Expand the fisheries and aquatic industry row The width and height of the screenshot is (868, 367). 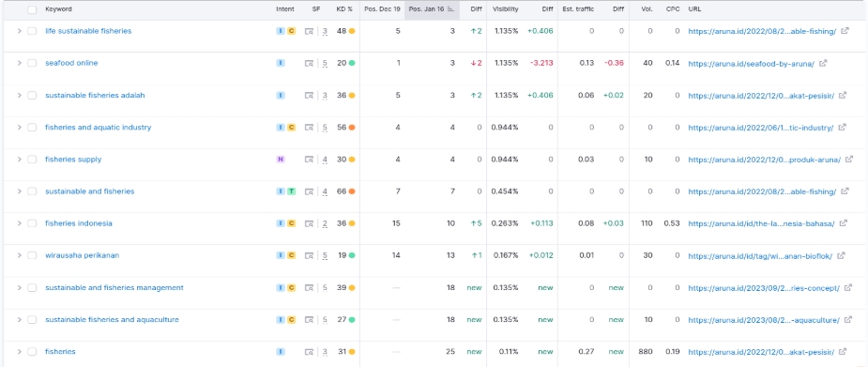tap(20, 128)
